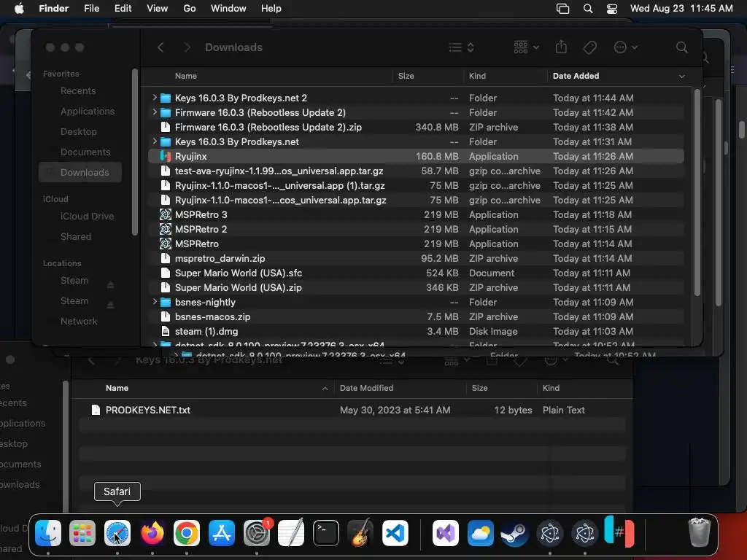
Task: Open search in the Downloads window
Action: click(x=682, y=47)
